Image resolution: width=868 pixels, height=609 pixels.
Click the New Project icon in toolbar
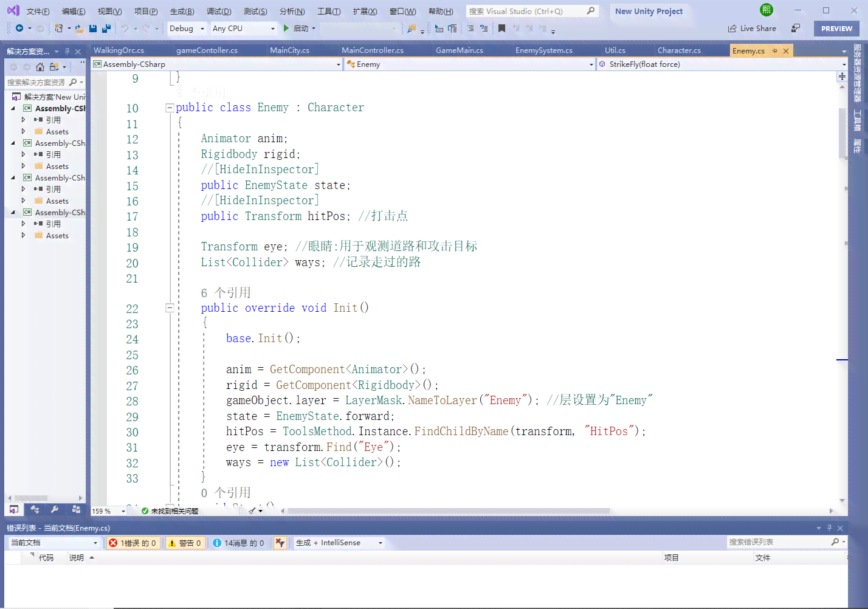59,29
